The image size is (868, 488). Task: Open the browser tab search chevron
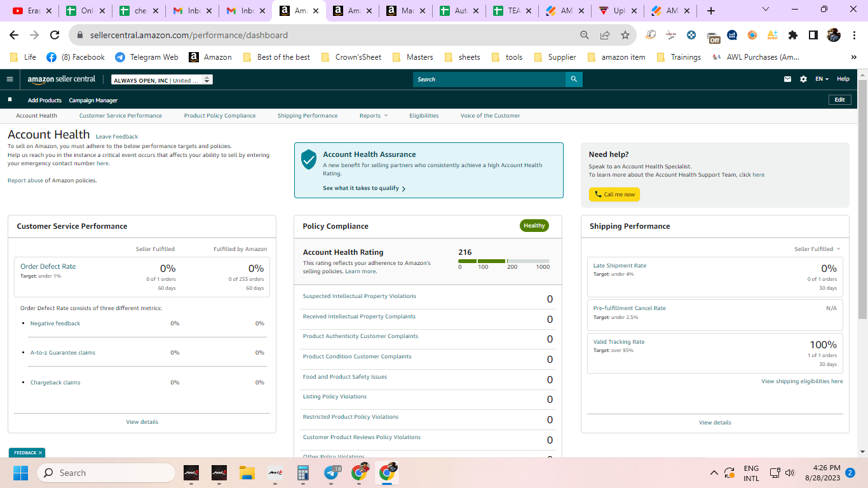point(766,10)
